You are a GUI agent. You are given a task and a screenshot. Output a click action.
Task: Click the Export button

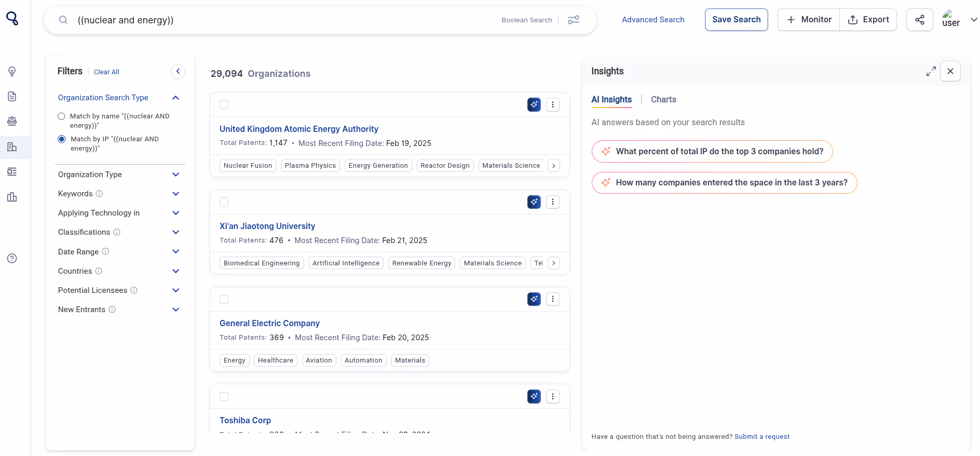[x=868, y=20]
